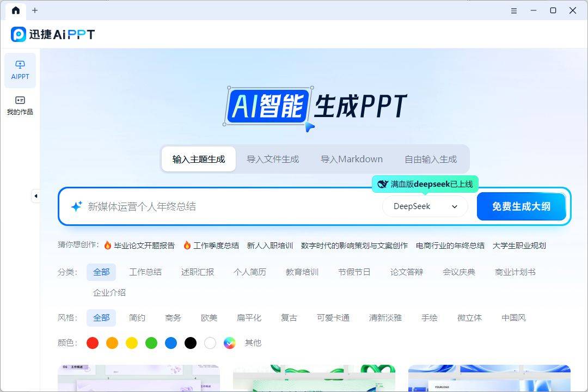Open the purple template thumbnail

pos(139,378)
